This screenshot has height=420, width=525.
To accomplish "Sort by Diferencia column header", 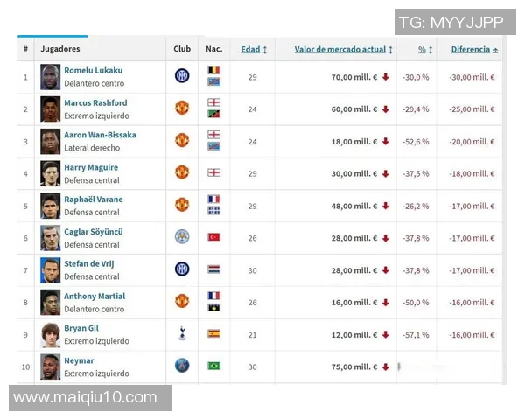I will click(x=474, y=50).
